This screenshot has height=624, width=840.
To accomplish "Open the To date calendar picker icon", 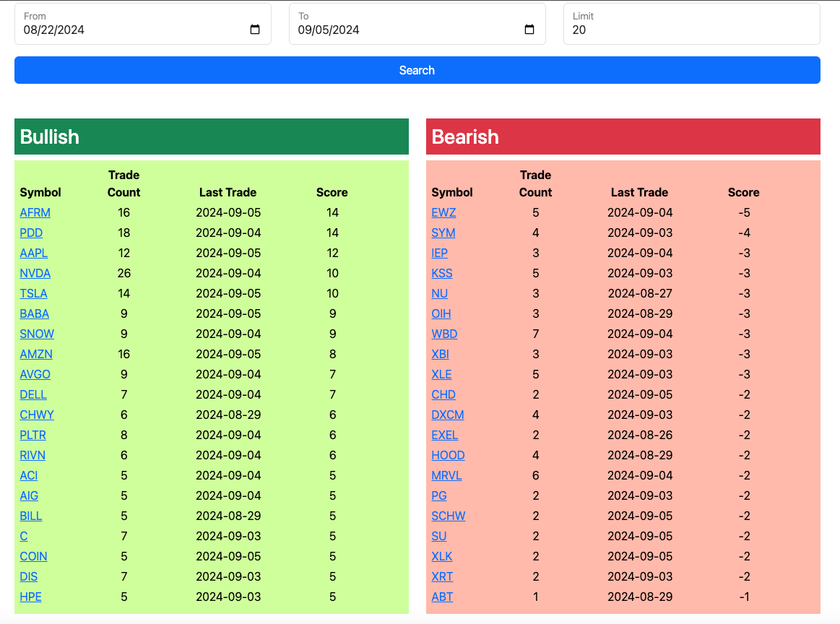I will 529,30.
